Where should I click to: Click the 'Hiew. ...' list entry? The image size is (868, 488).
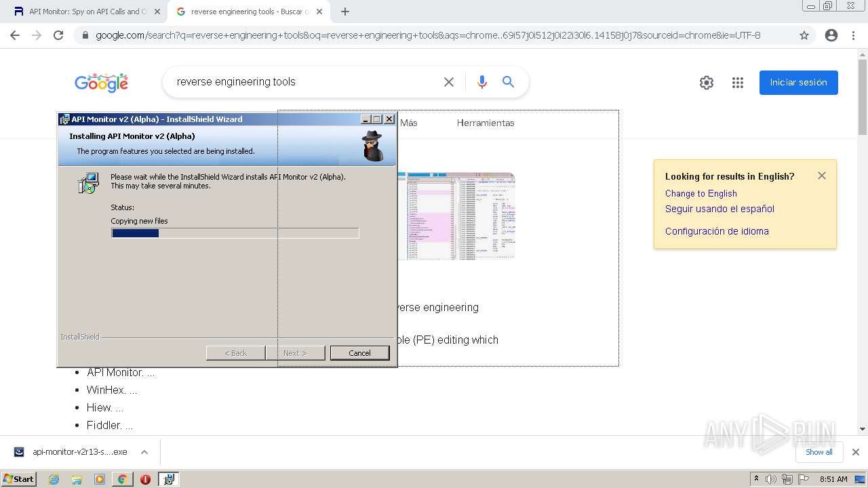pos(105,407)
